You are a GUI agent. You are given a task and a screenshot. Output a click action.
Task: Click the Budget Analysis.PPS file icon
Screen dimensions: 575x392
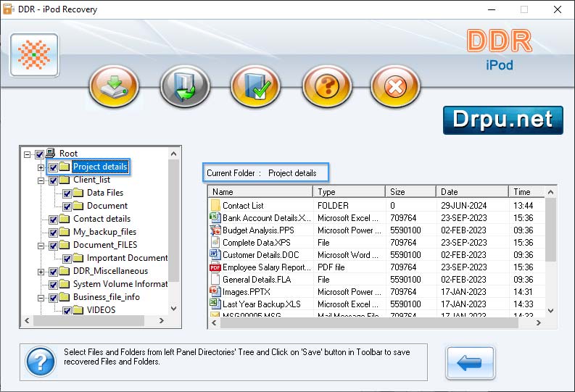[x=215, y=230]
